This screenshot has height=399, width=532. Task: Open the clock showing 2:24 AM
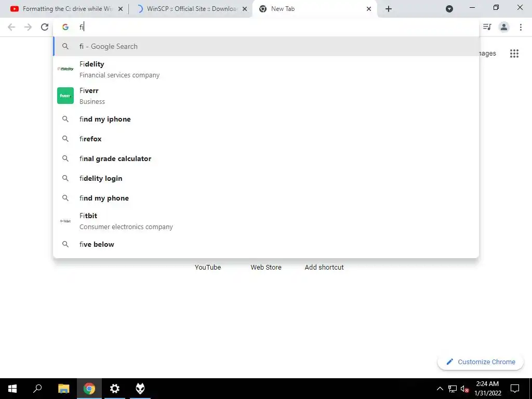(487, 389)
